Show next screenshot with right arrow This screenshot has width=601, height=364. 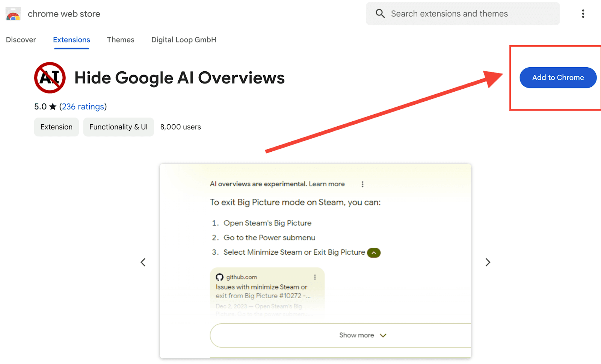click(488, 262)
